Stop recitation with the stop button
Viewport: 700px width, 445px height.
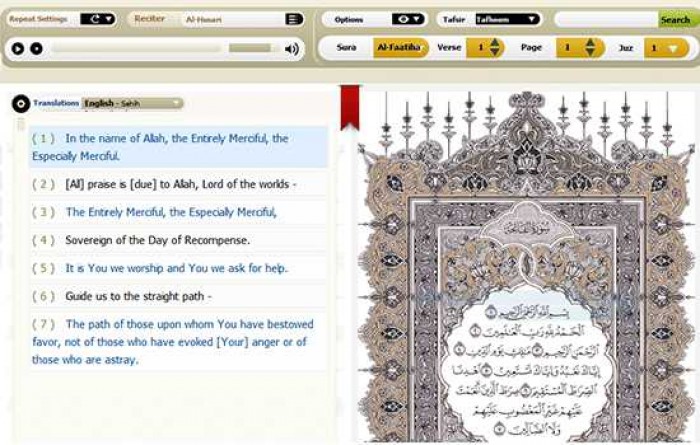[x=36, y=48]
